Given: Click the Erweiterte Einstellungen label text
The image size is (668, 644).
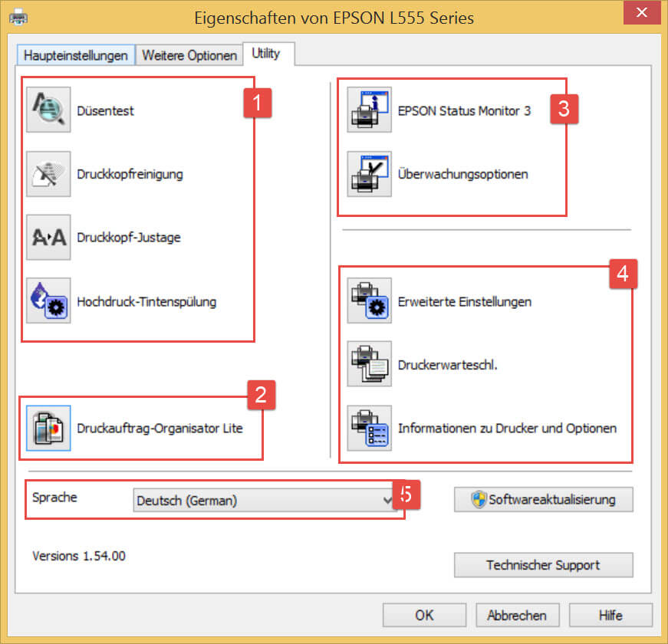Looking at the screenshot, I should [465, 301].
